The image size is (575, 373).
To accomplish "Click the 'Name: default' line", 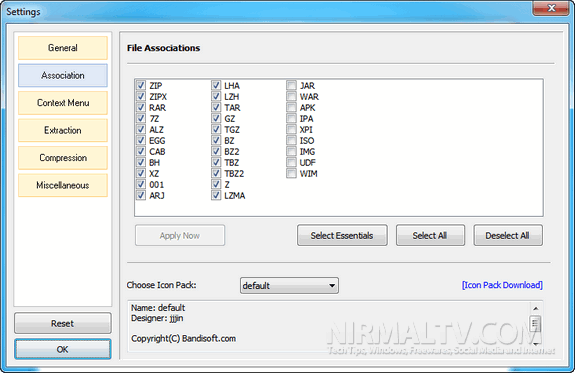I will pos(158,307).
